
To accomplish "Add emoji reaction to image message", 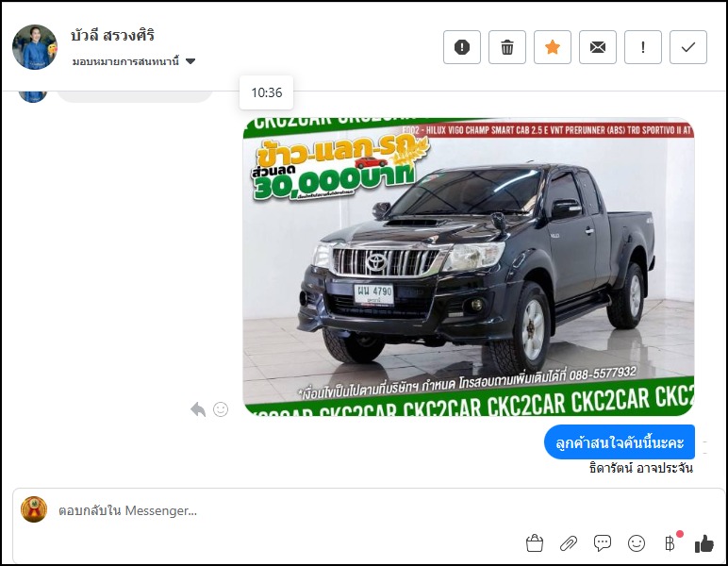I will [221, 409].
